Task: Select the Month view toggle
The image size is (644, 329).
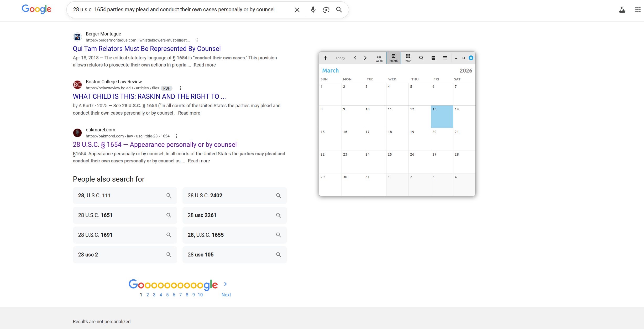Action: 393,58
